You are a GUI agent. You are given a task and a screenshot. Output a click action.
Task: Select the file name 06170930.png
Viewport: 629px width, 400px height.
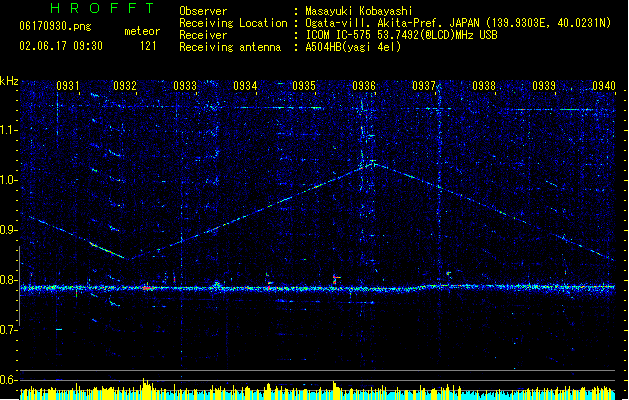pos(55,26)
